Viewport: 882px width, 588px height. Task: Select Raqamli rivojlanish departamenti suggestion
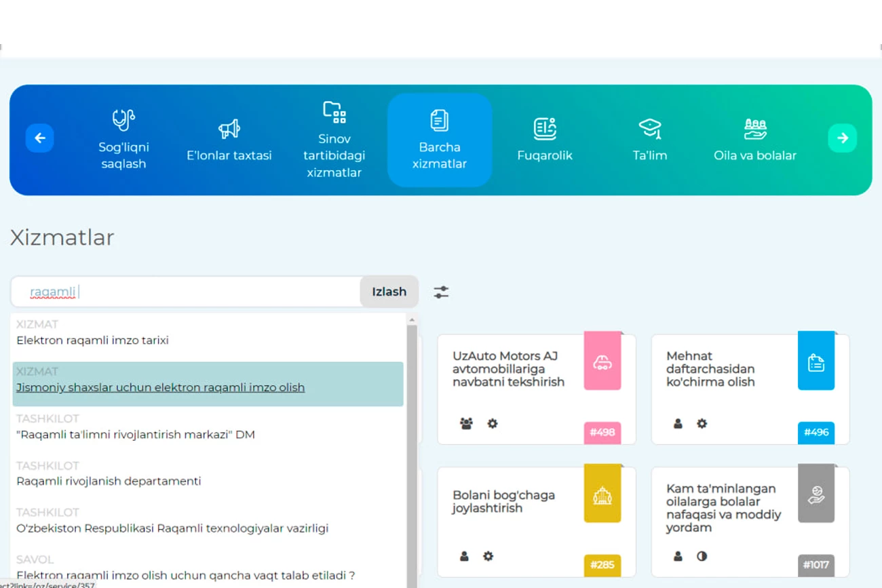pos(208,474)
